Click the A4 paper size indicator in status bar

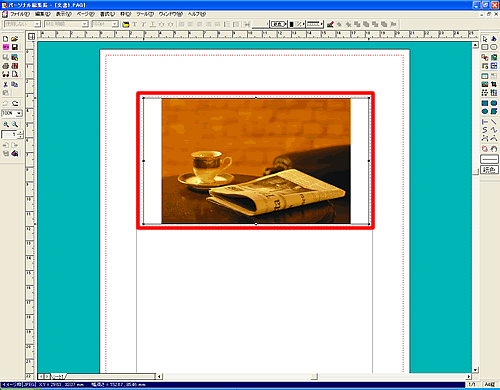[x=490, y=384]
